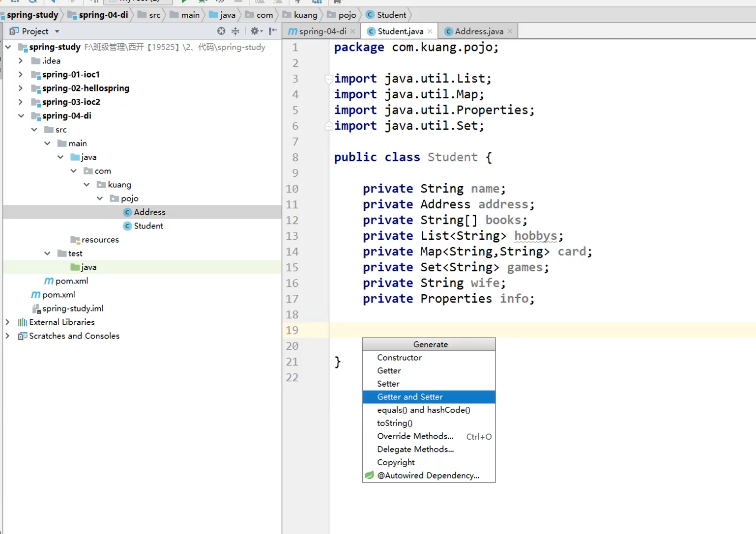Hide the Project tool window
Image resolution: width=756 pixels, height=534 pixels.
tap(273, 31)
